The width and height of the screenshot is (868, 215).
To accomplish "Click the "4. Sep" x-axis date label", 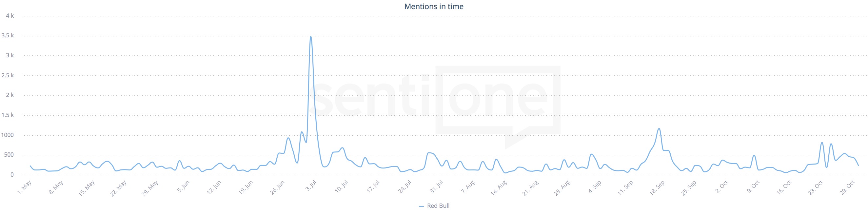I will pyautogui.click(x=595, y=187).
